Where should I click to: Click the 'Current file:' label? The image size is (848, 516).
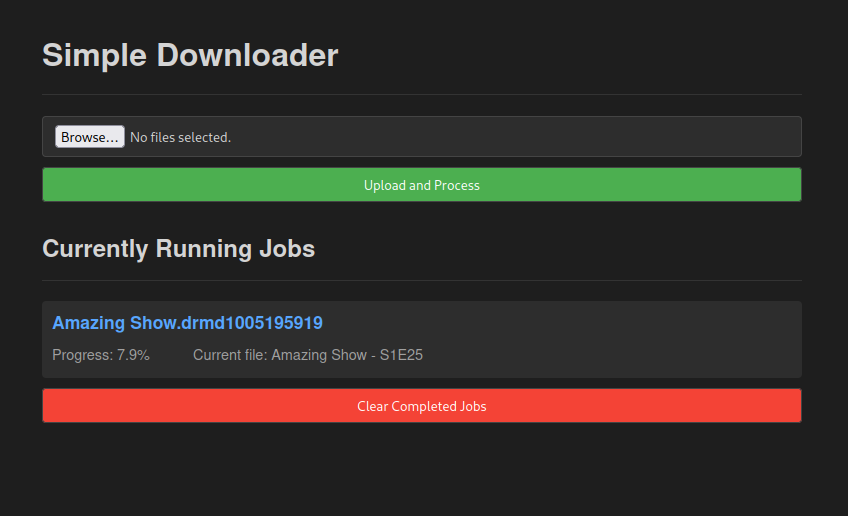[230, 355]
